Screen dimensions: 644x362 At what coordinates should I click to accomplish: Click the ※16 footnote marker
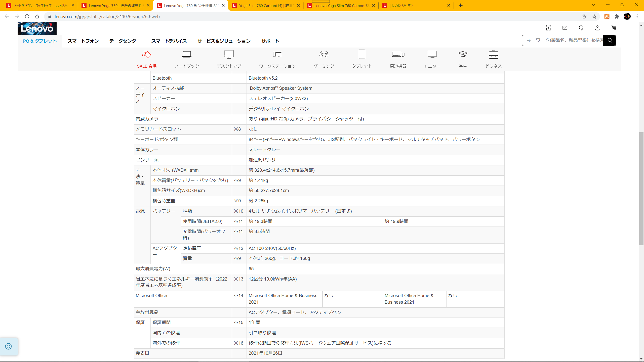[239, 343]
